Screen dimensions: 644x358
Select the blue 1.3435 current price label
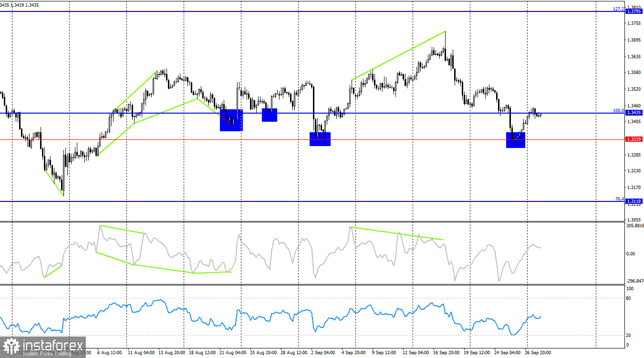[x=634, y=113]
